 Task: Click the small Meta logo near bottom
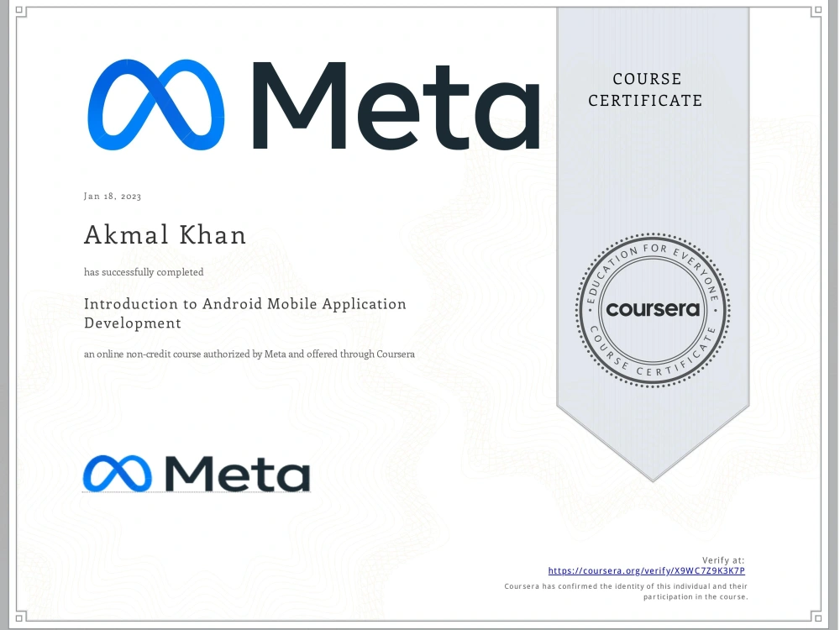tap(197, 474)
